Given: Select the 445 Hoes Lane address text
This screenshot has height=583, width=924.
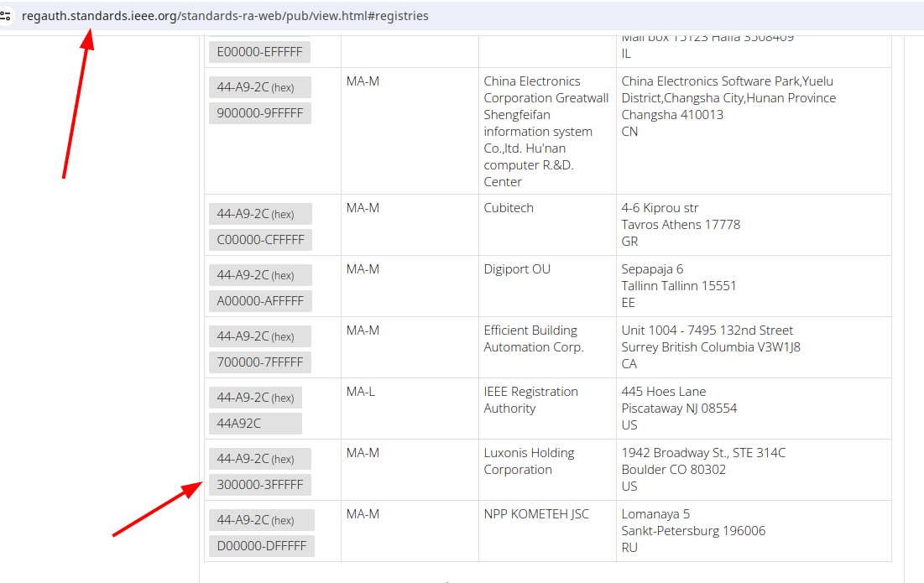Looking at the screenshot, I should pos(664,392).
